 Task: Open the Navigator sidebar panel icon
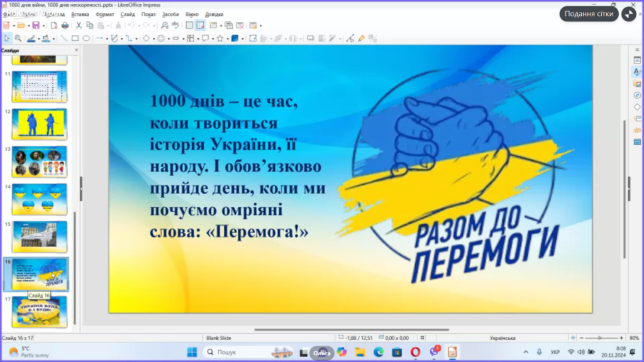pos(636,95)
